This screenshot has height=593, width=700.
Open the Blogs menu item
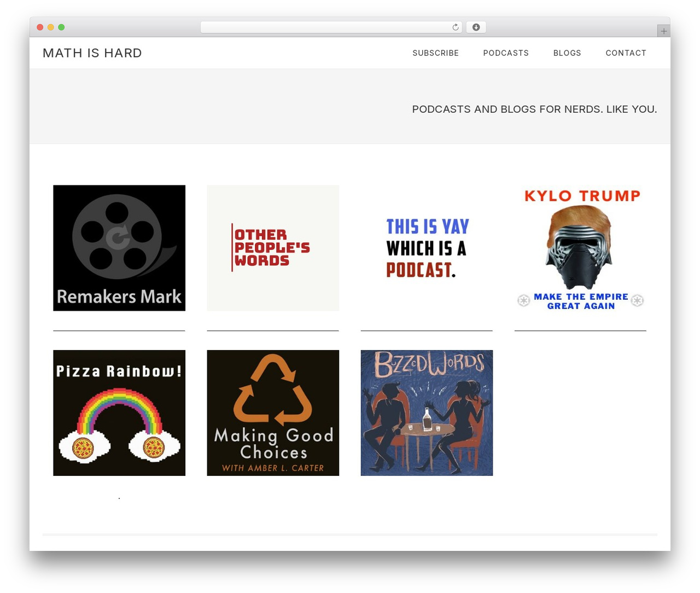567,53
